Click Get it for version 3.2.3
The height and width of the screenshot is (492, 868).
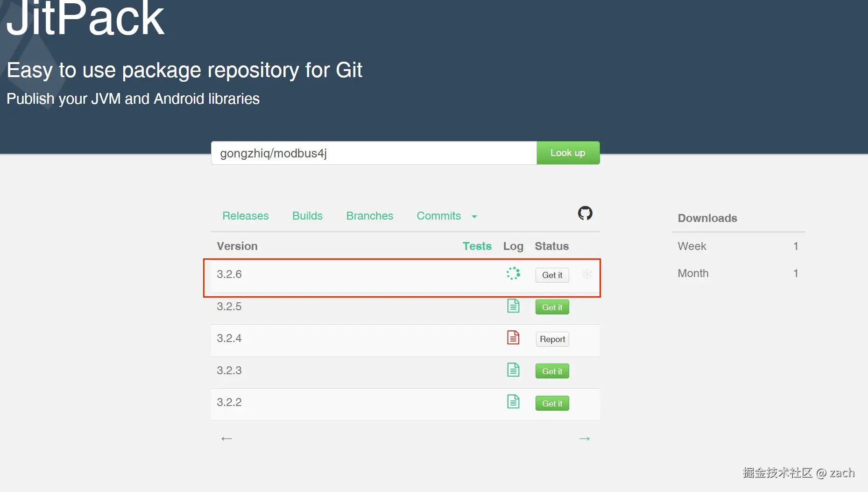click(x=552, y=371)
